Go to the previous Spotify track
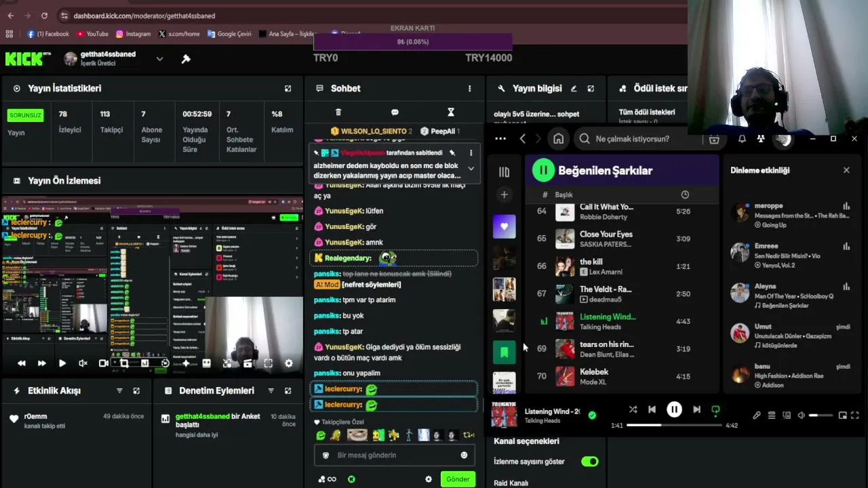868x488 pixels. 652,409
